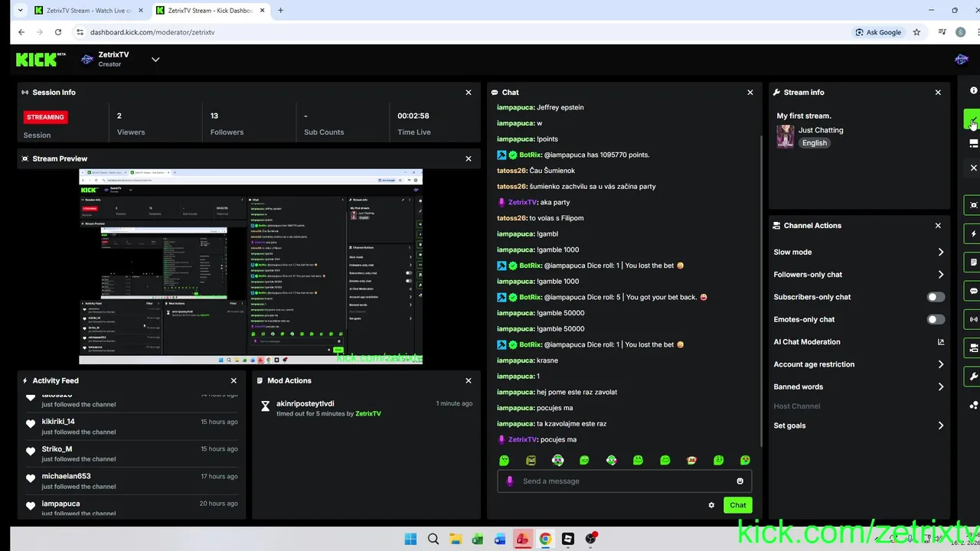Open the Windows Start menu
Viewport: 980px width, 551px height.
[410, 539]
